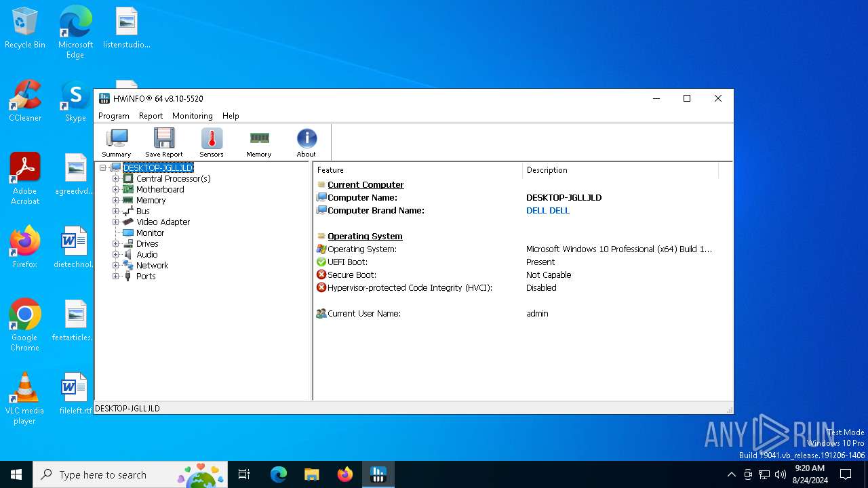The width and height of the screenshot is (868, 488).
Task: Click the Microsoft Windows 10 Professional description value
Action: (x=619, y=249)
